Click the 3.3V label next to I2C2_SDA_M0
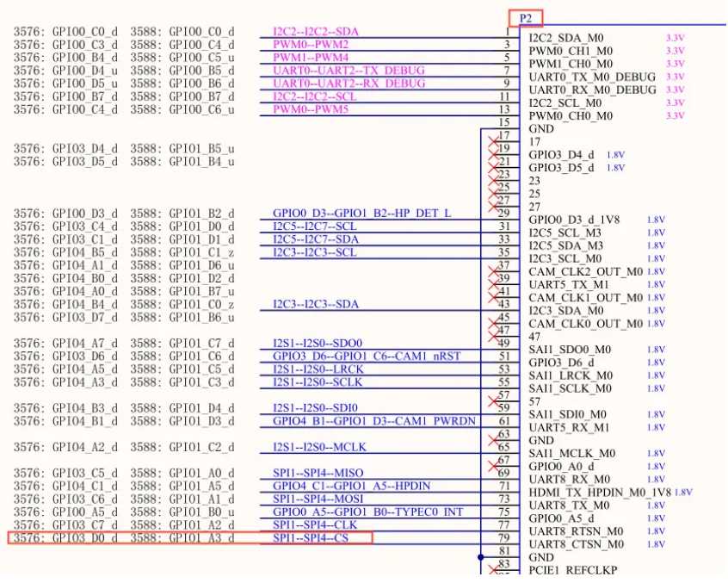This screenshot has width=728, height=583. click(x=675, y=39)
